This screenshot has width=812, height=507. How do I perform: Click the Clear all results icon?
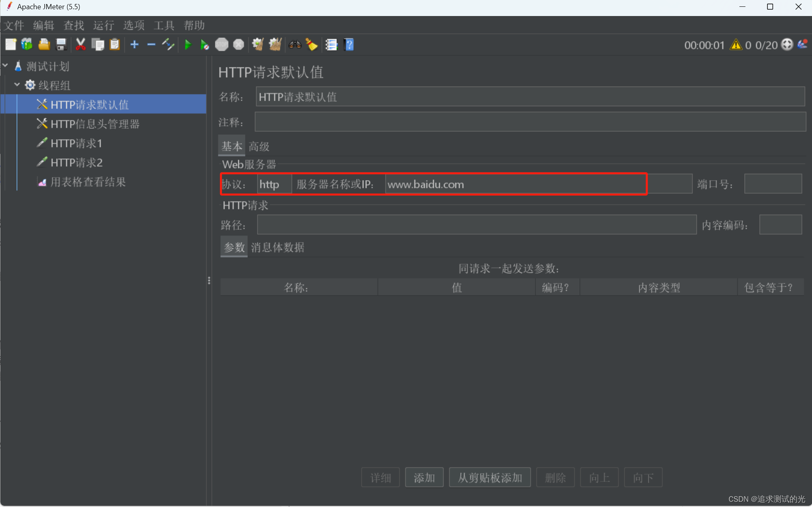pyautogui.click(x=275, y=45)
